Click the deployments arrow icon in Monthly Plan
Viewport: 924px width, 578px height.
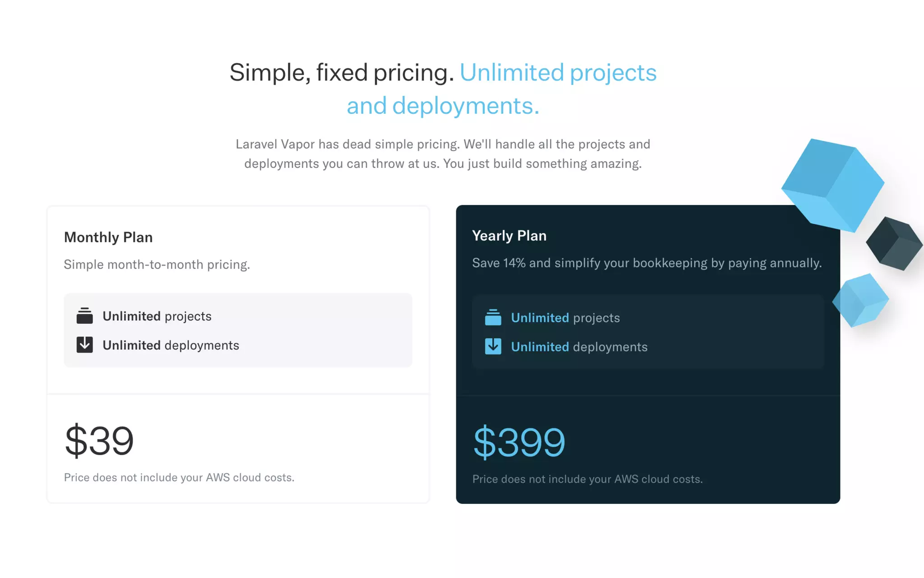click(84, 345)
